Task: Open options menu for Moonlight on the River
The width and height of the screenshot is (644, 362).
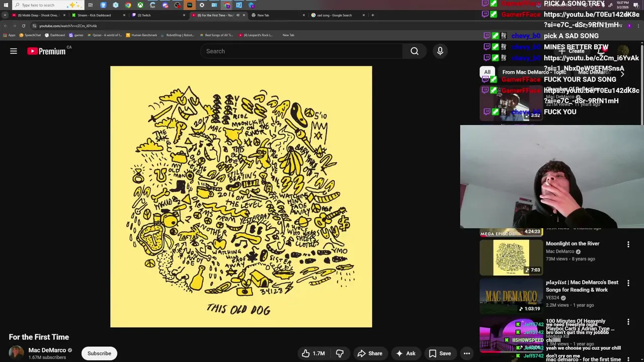Action: (x=628, y=244)
